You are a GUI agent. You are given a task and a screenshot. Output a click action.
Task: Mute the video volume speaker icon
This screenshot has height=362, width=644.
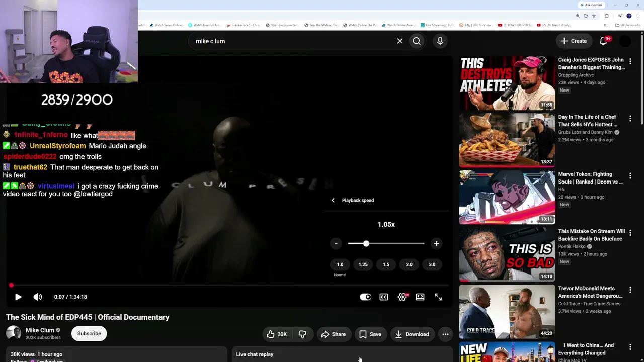[38, 297]
